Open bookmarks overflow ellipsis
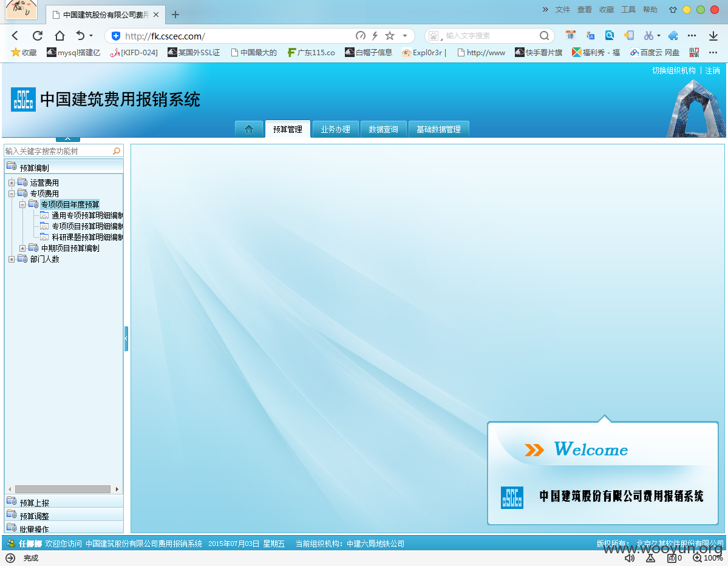Screen dimensions: 728x566 point(713,52)
